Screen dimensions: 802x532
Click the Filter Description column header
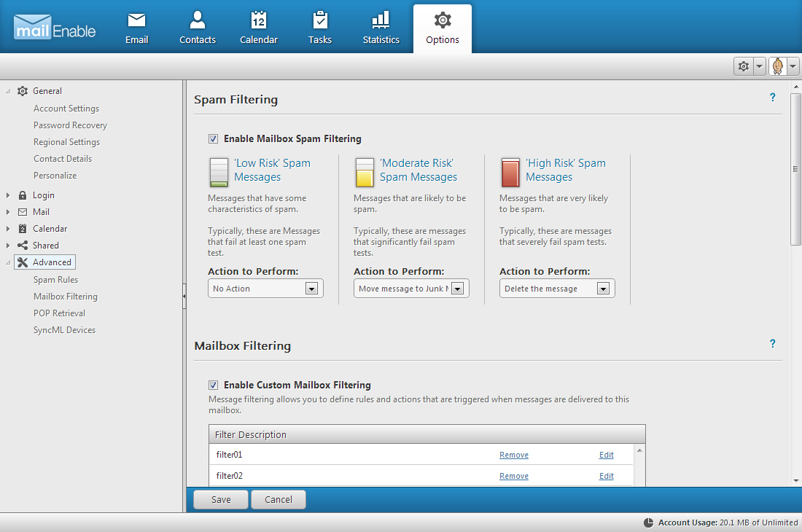pyautogui.click(x=427, y=435)
